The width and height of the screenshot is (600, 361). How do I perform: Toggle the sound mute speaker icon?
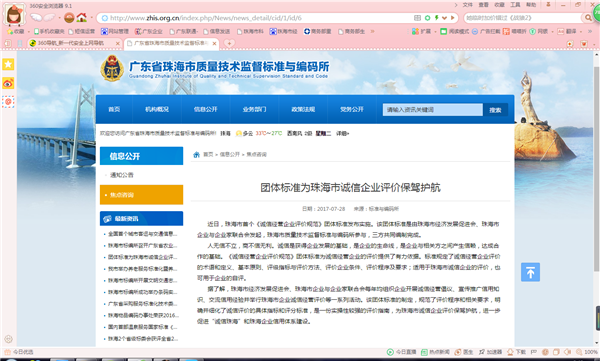(568, 352)
